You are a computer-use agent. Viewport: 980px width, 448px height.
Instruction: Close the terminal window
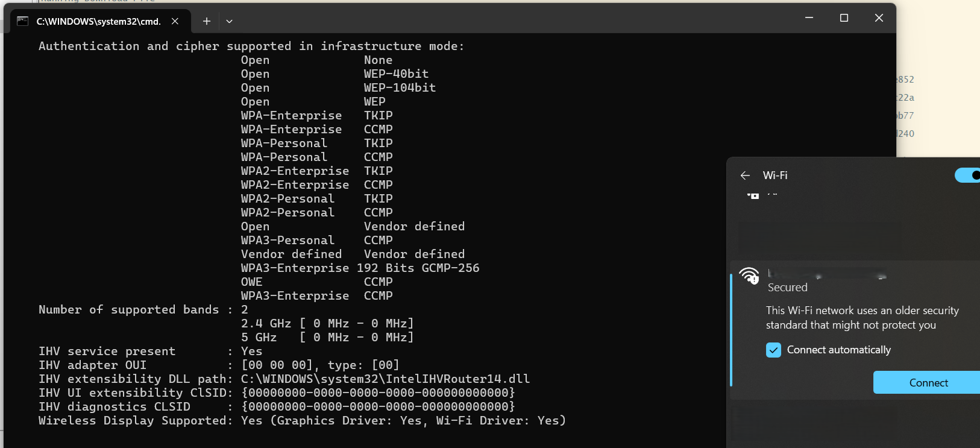(879, 18)
